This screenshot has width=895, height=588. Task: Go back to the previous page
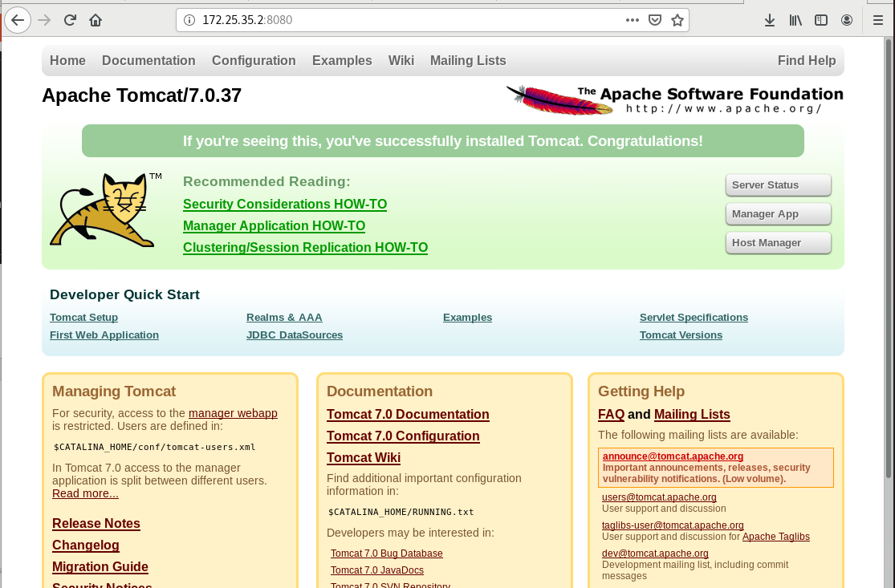pos(18,21)
